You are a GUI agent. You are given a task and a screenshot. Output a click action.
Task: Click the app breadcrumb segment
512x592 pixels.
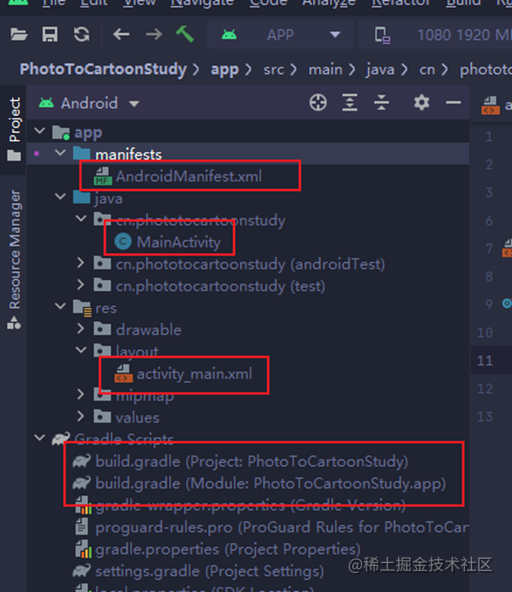click(225, 70)
